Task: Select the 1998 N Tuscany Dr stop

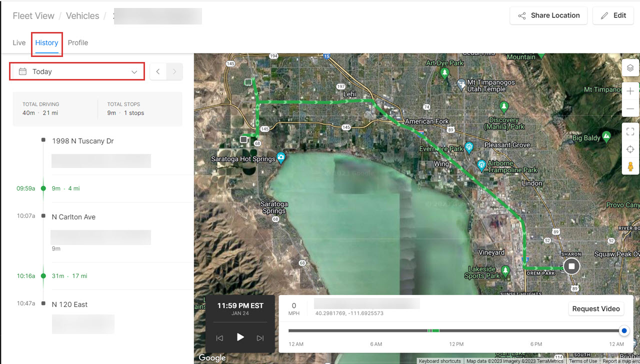Action: pos(82,141)
